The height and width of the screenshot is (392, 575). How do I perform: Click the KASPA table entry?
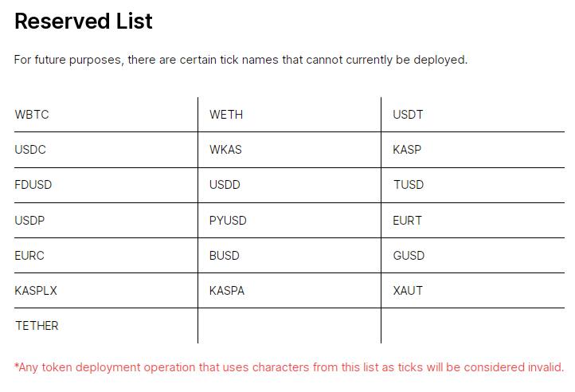click(x=227, y=291)
